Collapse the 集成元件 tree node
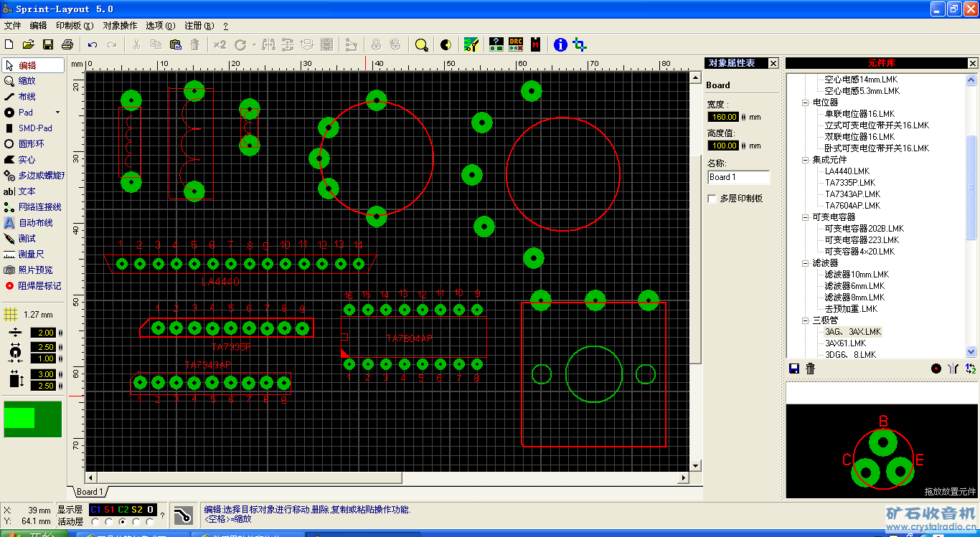The height and width of the screenshot is (537, 980). [x=806, y=160]
